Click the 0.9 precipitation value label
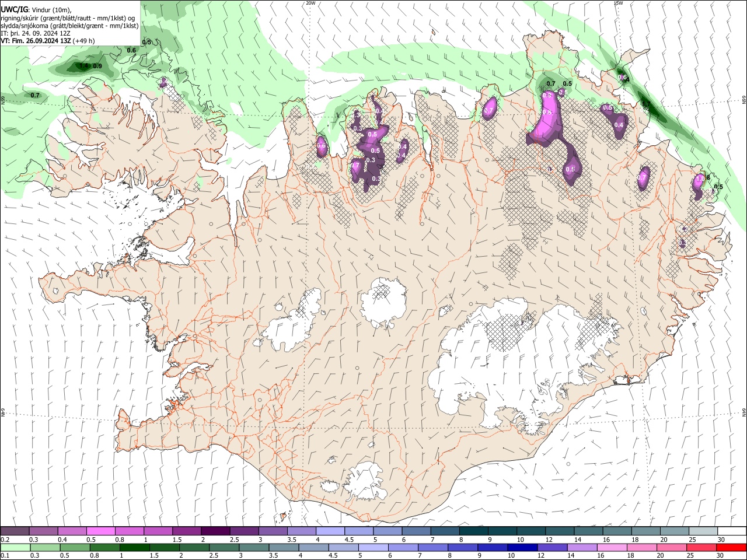Image resolution: width=747 pixels, height=560 pixels. (x=97, y=66)
